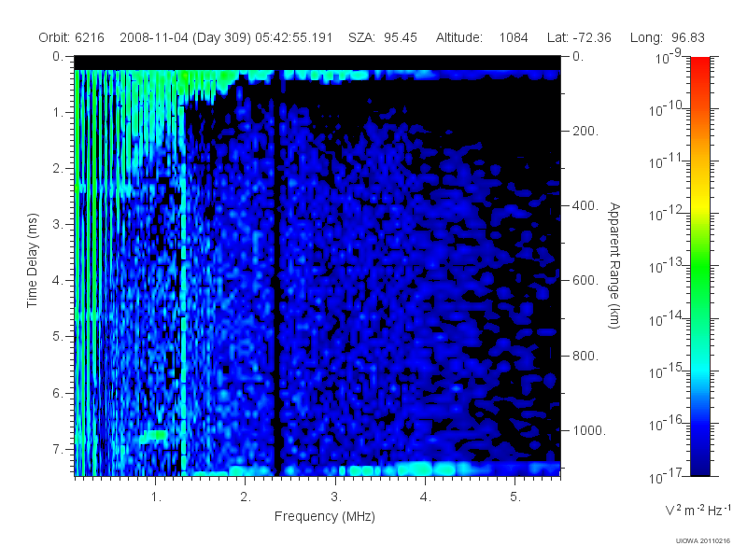
Task: Click the 1. tick label on frequency axis
Action: click(x=156, y=497)
